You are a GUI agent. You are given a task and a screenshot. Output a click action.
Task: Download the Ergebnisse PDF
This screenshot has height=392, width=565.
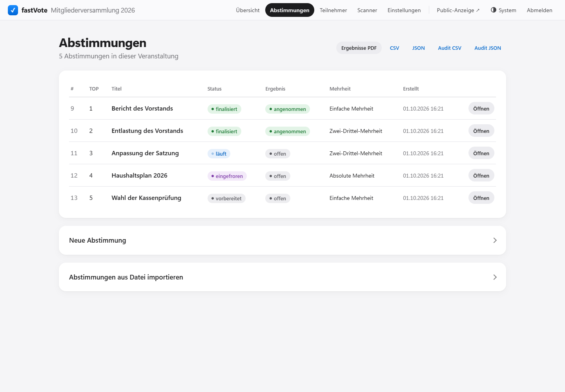click(x=359, y=48)
